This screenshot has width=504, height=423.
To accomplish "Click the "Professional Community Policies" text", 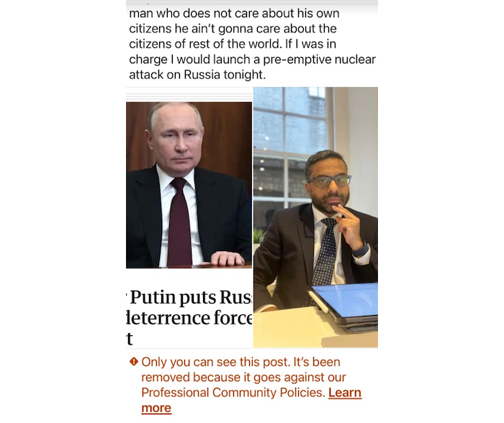I will [x=233, y=393].
